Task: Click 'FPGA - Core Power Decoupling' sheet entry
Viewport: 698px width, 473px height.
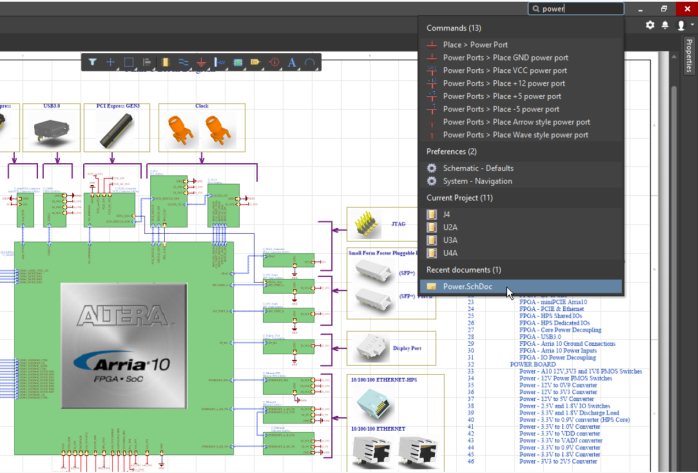Action: [560, 330]
